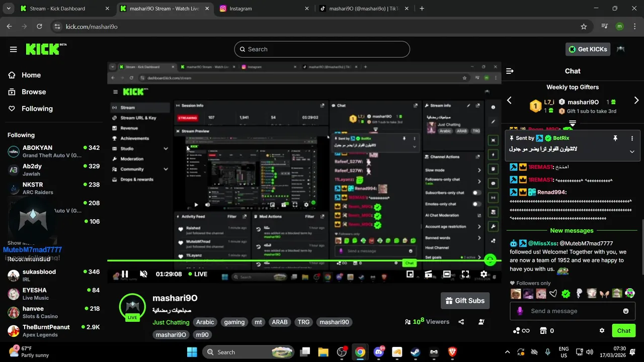The image size is (644, 362).
Task: Open NKSTR channel playing ARC Raiders
Action: pos(53,188)
